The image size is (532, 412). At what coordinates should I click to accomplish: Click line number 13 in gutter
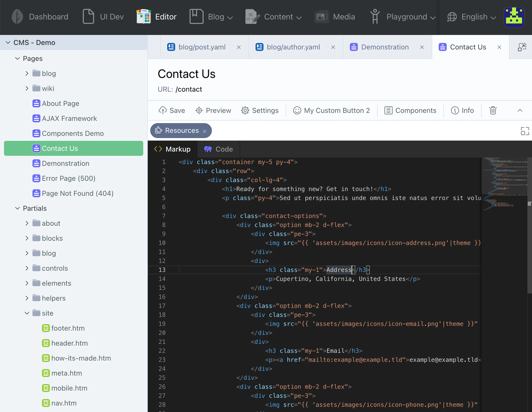(x=162, y=270)
